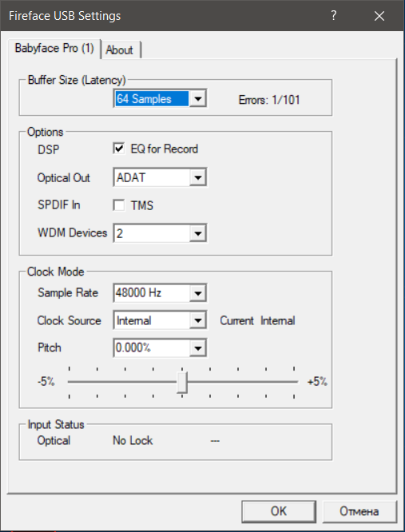Viewport: 405px width, 532px height.
Task: Close the Fireface USB Settings window
Action: [x=379, y=16]
